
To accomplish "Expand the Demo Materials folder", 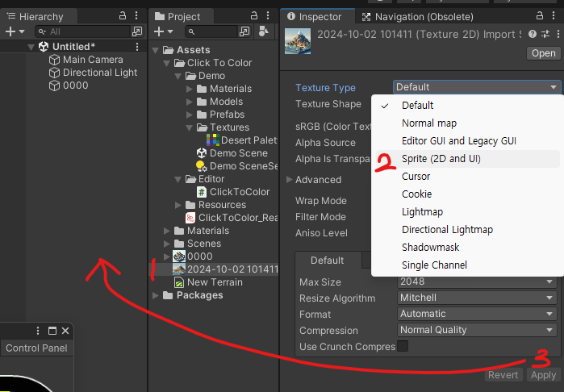I will [190, 89].
